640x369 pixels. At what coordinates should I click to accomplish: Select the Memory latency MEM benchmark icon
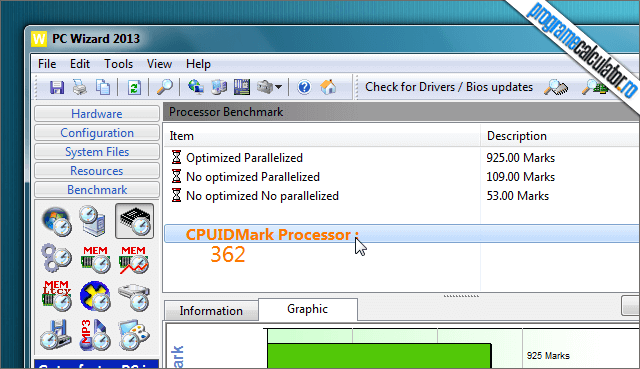pyautogui.click(x=57, y=296)
